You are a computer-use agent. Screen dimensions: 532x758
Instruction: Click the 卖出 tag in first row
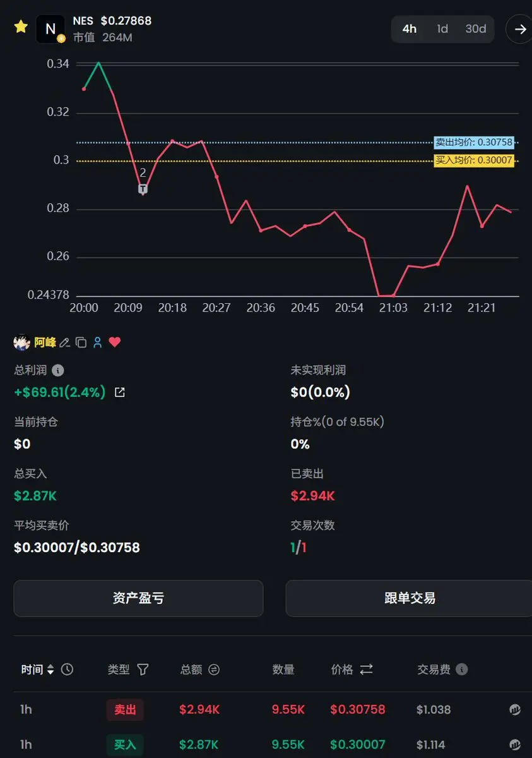pyautogui.click(x=125, y=710)
